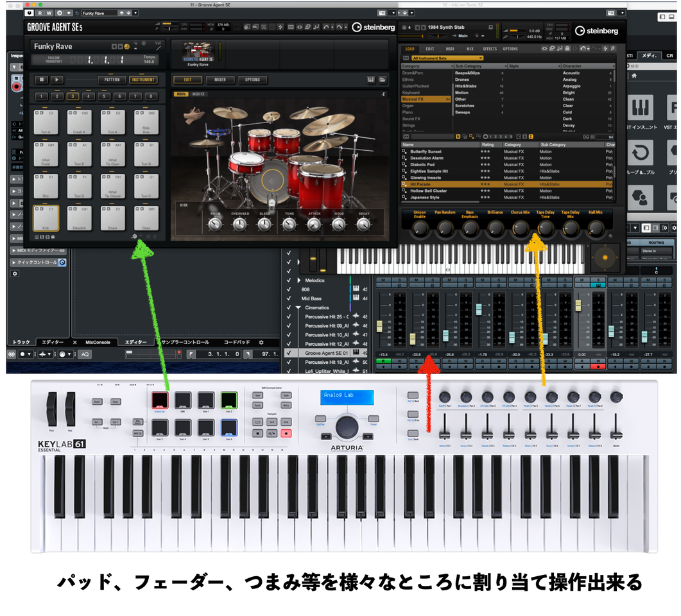Load previous kit with left arrow beside Funky Rave
Screen dimensions: 681x616
(x=114, y=46)
